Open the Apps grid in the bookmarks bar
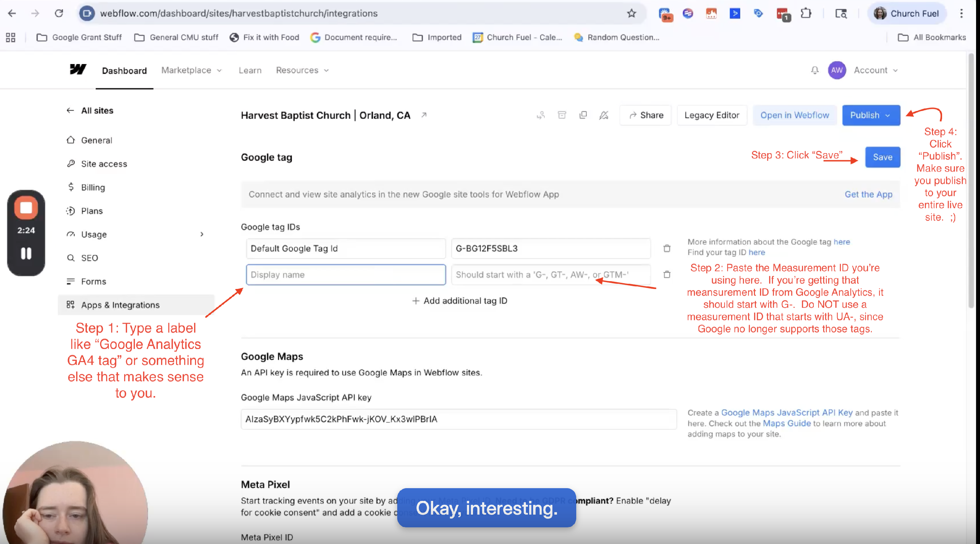Screen dimensions: 980x544 [11, 37]
